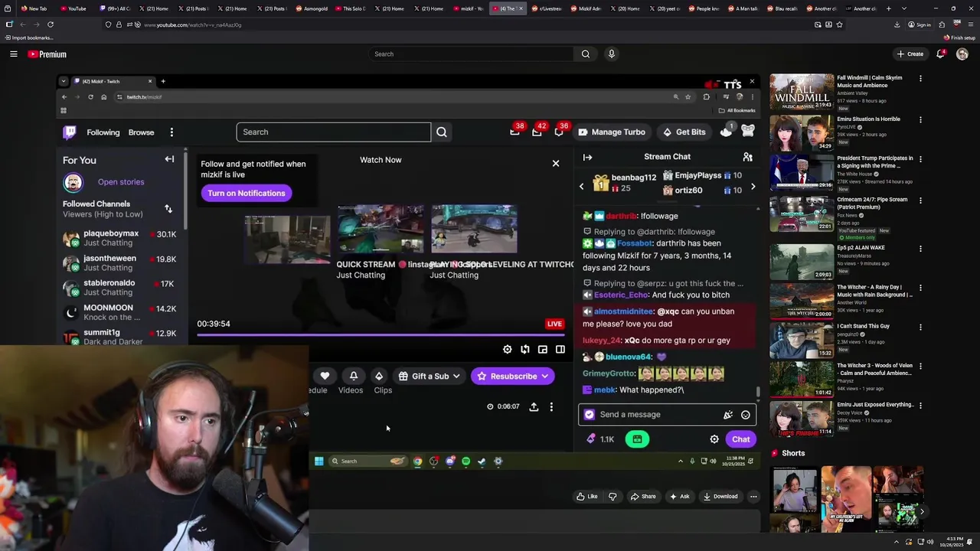
Task: Click the Steam icon in the recorded taskbar
Action: click(482, 461)
